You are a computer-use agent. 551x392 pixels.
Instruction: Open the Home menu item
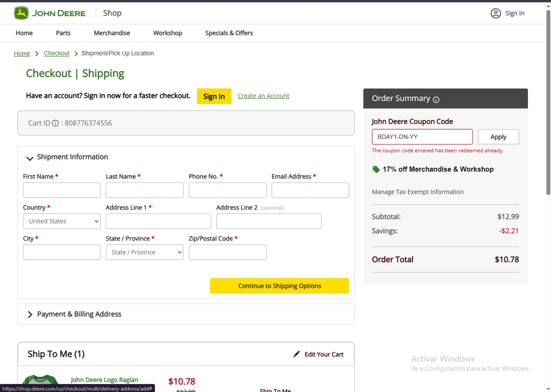(24, 33)
